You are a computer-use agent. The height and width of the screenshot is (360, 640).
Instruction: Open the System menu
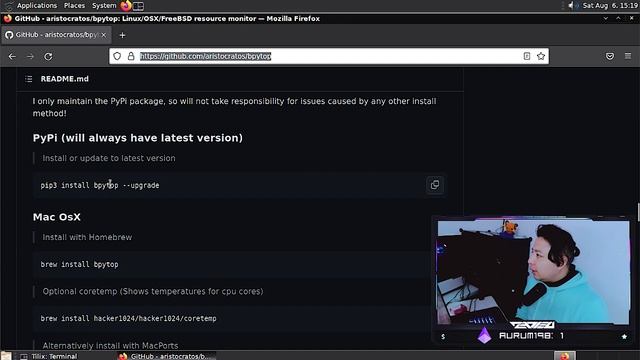(104, 6)
